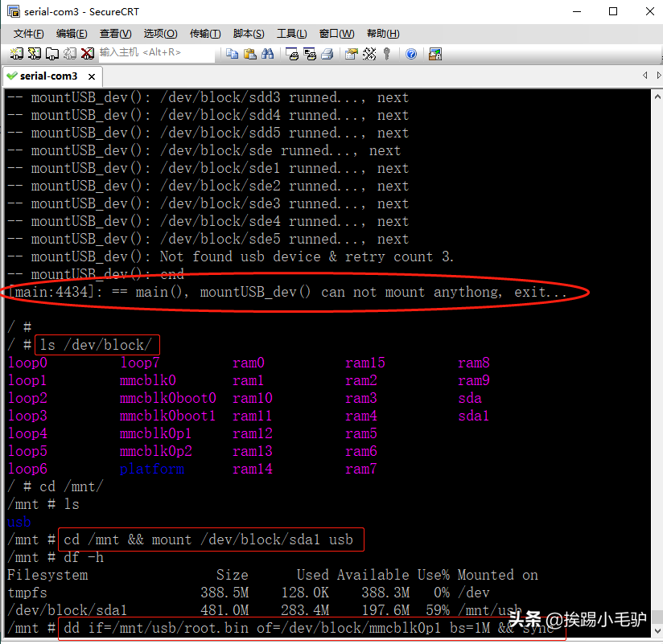Click 'mmcblk0p1' in the ls listing

tap(155, 433)
